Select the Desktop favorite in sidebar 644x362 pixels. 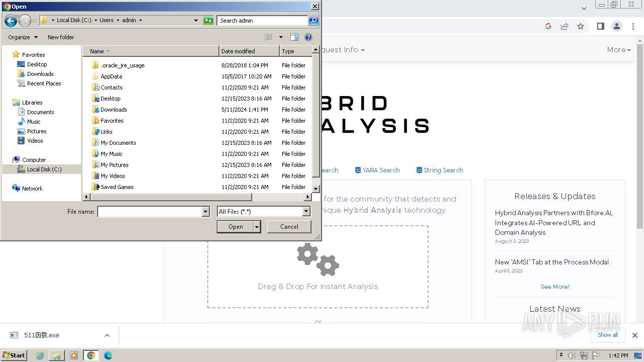coord(37,64)
